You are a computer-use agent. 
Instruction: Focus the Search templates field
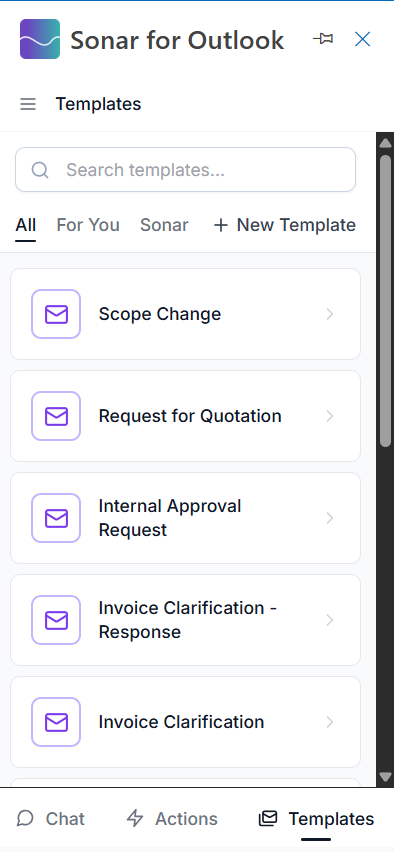click(185, 170)
